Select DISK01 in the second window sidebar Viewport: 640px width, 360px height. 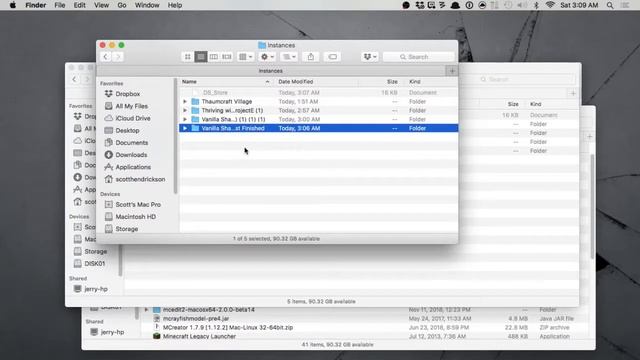pos(95,264)
